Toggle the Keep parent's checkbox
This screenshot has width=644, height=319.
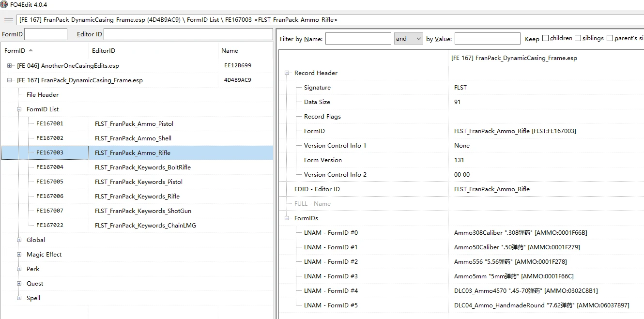[610, 38]
